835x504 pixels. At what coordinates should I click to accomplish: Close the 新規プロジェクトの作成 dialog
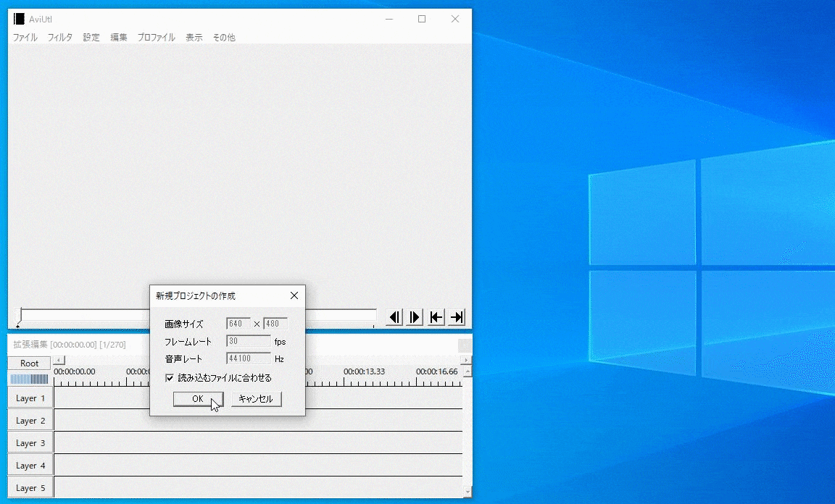[x=294, y=295]
